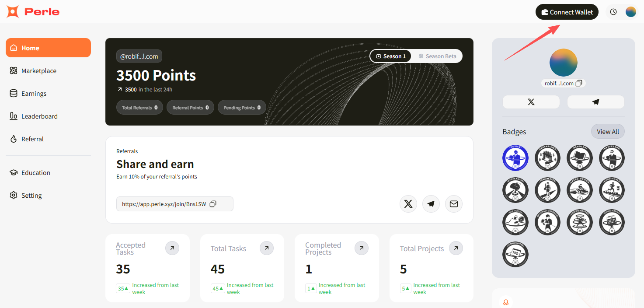Expand the Accepted Tasks card
The image size is (644, 308).
pos(172,248)
